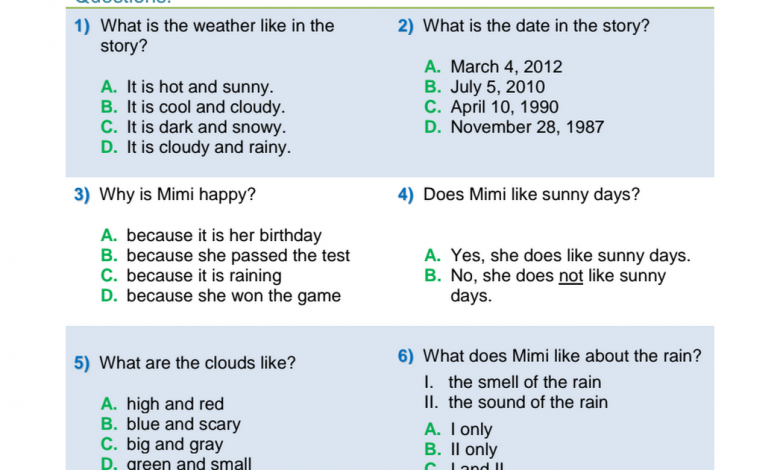Select cloud answer 'blue and scary'

click(x=171, y=424)
